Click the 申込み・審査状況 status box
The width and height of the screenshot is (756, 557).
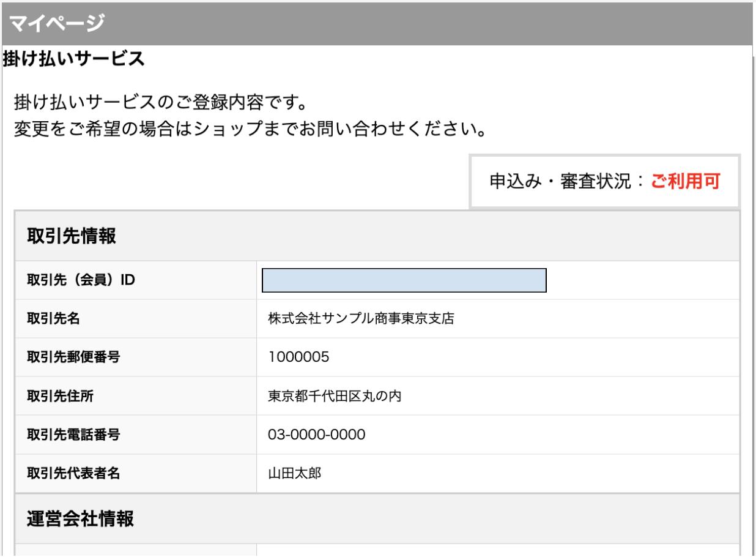605,181
